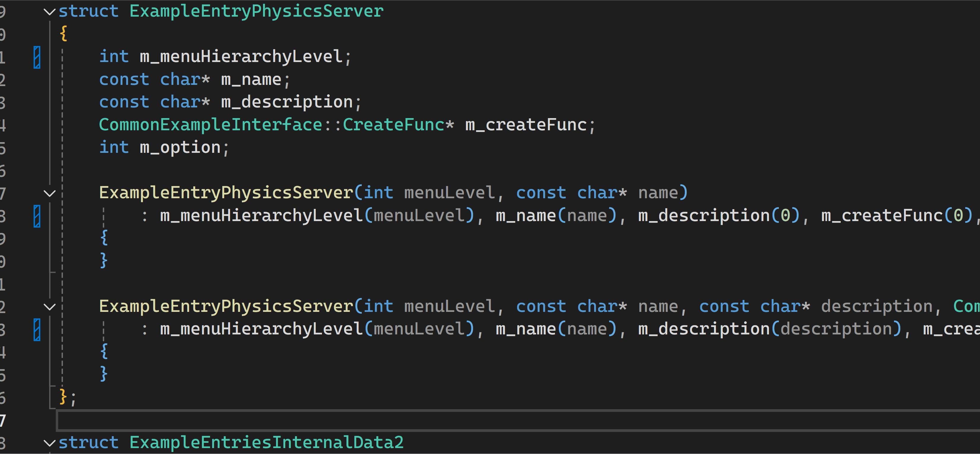
Task: Click the CommonExampleInterface type name
Action: coord(210,125)
